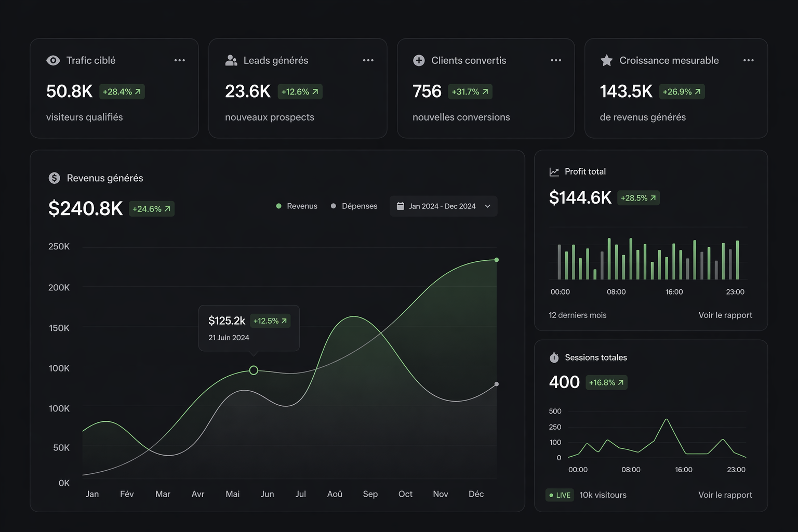Click the de revenus générés caption

click(643, 117)
